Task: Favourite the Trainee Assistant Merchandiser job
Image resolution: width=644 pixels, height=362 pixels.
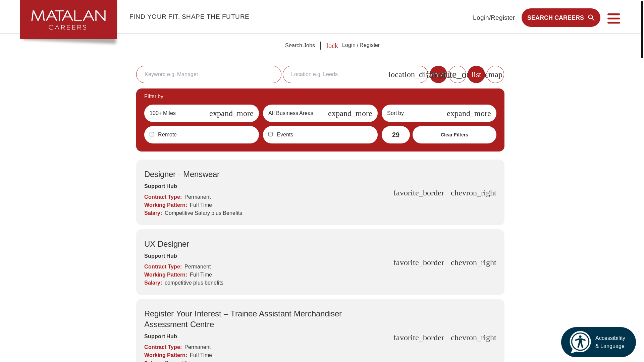Action: click(419, 338)
